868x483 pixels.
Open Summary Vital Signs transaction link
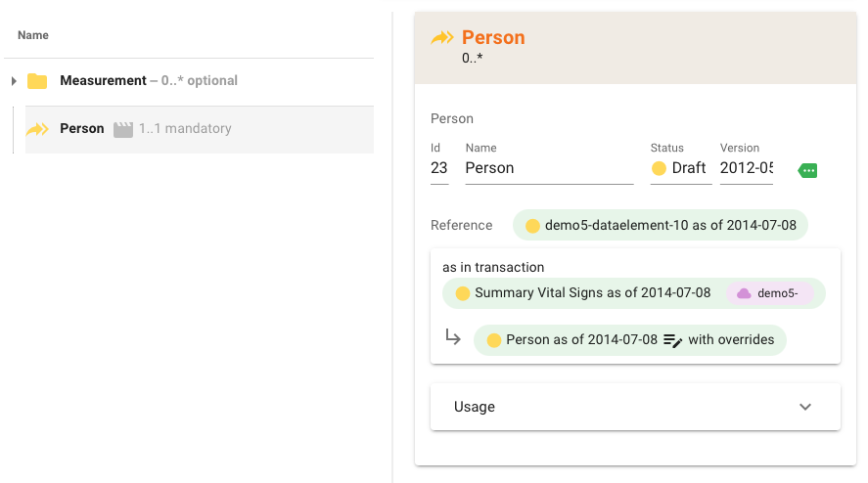[x=592, y=293]
